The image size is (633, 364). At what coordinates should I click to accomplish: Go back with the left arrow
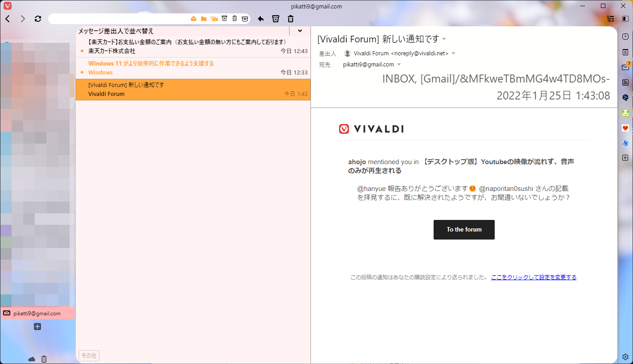[x=8, y=19]
